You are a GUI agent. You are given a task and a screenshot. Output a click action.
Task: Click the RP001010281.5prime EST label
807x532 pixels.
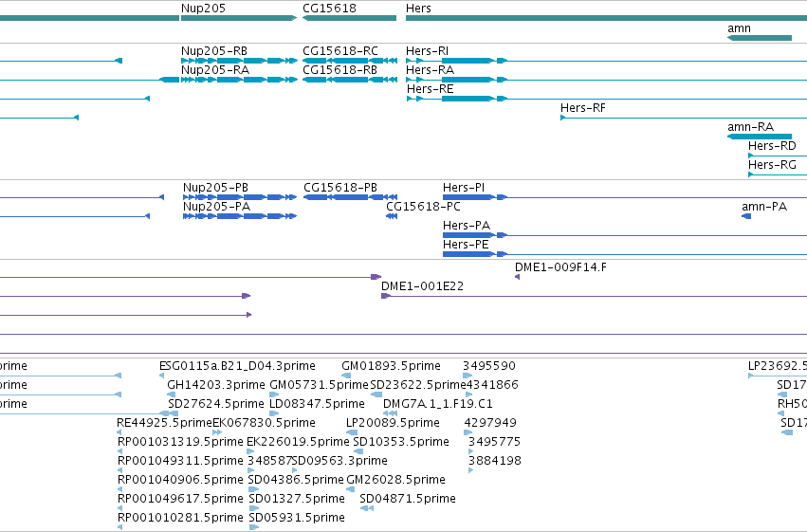point(180,519)
